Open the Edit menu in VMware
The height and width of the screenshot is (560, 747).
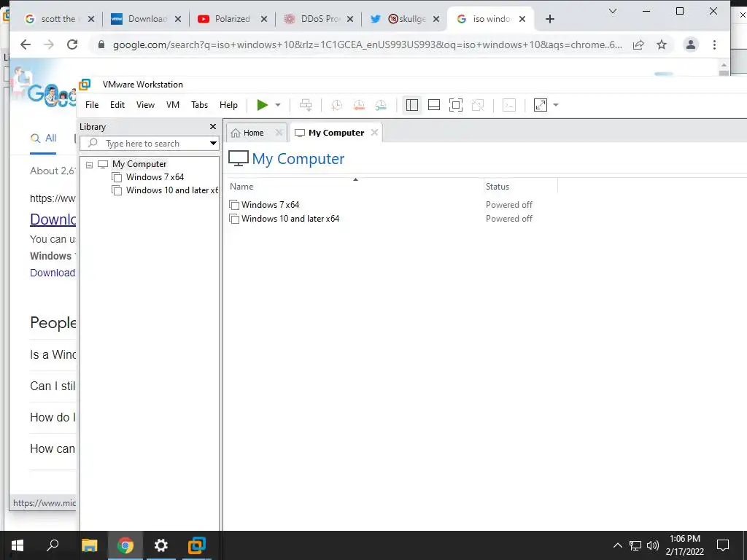(x=117, y=105)
